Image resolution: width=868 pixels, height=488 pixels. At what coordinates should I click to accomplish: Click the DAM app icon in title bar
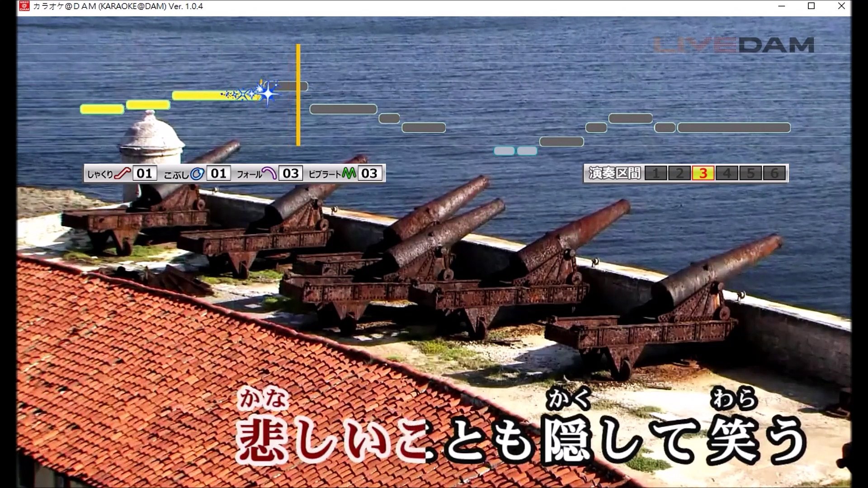(x=24, y=6)
